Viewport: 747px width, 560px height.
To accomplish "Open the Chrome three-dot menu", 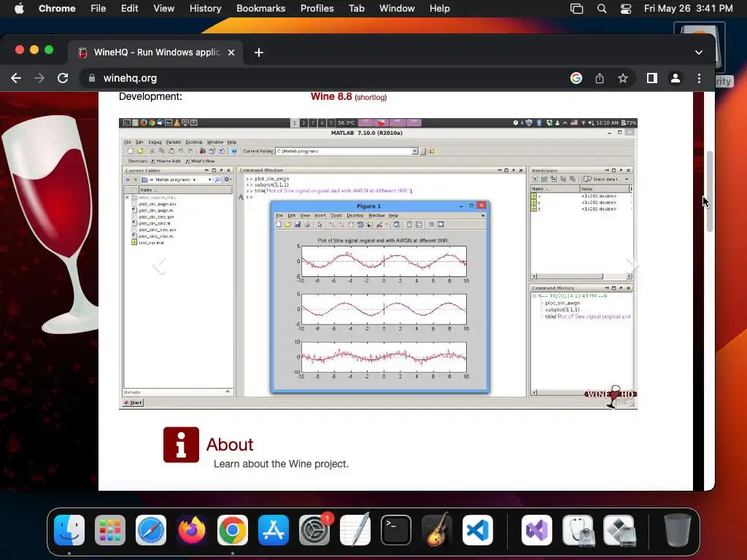I will coord(699,78).
